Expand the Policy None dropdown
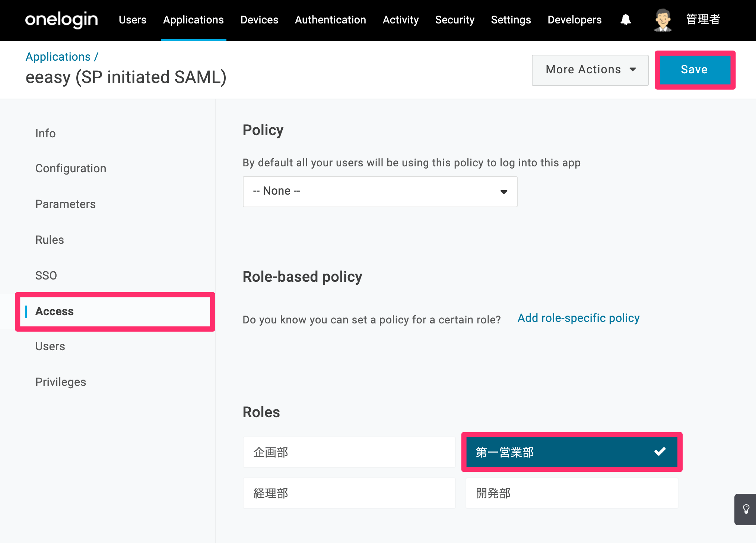756x543 pixels. pyautogui.click(x=380, y=191)
